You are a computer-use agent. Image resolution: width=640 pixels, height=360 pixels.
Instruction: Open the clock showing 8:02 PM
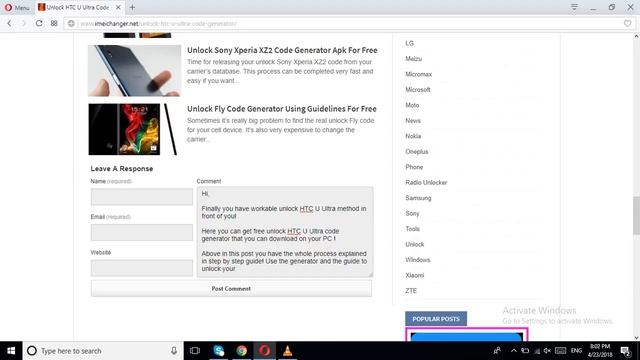[x=600, y=351]
